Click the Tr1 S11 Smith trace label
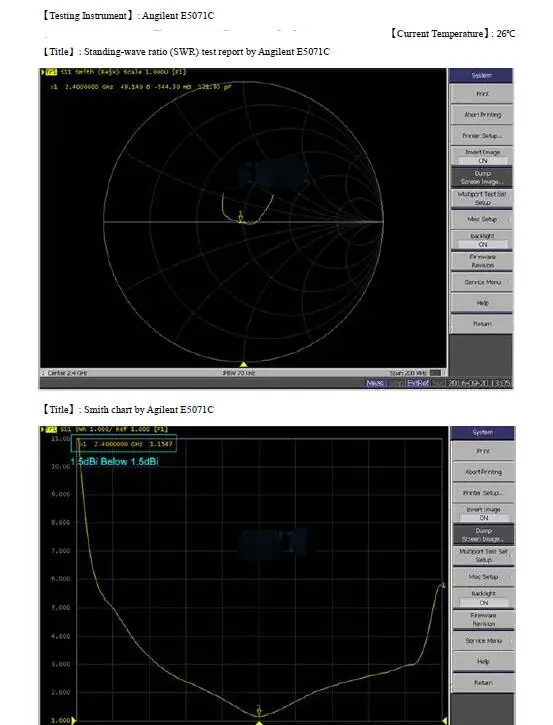This screenshot has height=725, width=553. click(116, 72)
